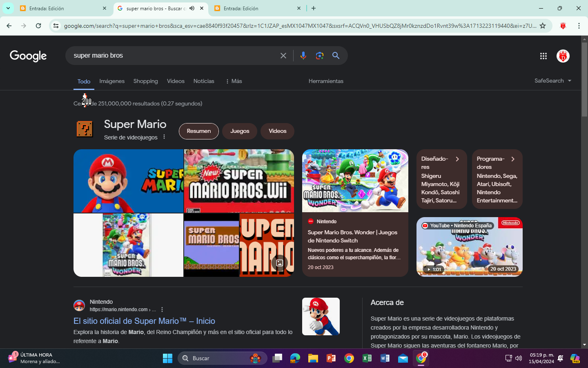Image resolution: width=588 pixels, height=368 pixels.
Task: Open Herramientas search tools
Action: pyautogui.click(x=326, y=81)
